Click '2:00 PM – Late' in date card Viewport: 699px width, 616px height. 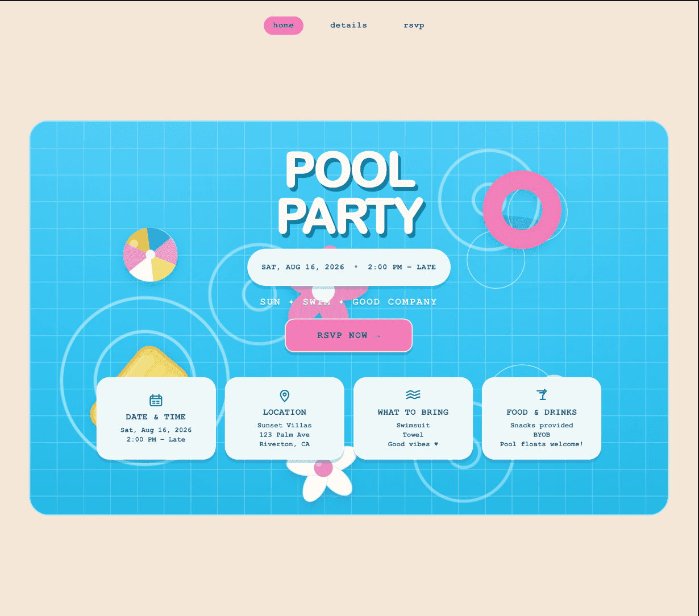coord(156,440)
